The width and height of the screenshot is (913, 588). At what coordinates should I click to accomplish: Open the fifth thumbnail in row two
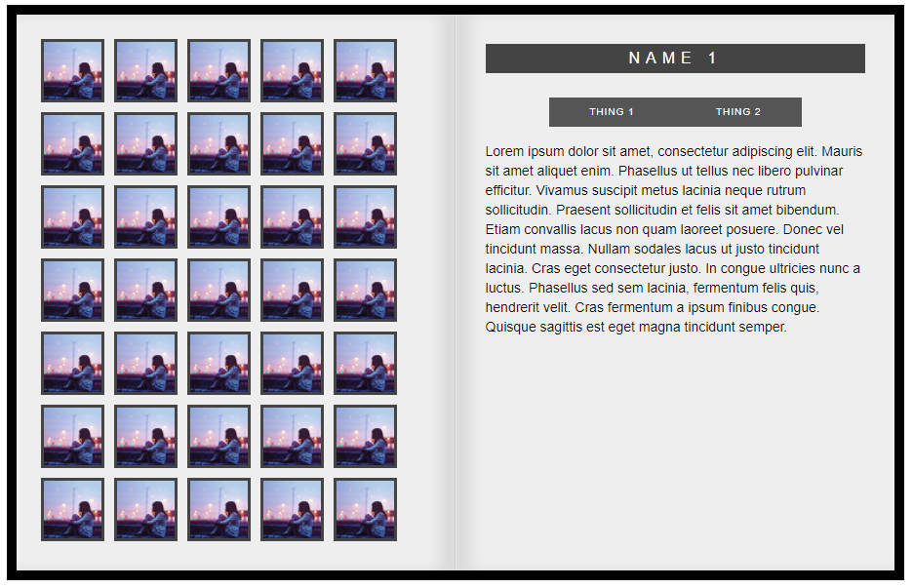pos(365,143)
